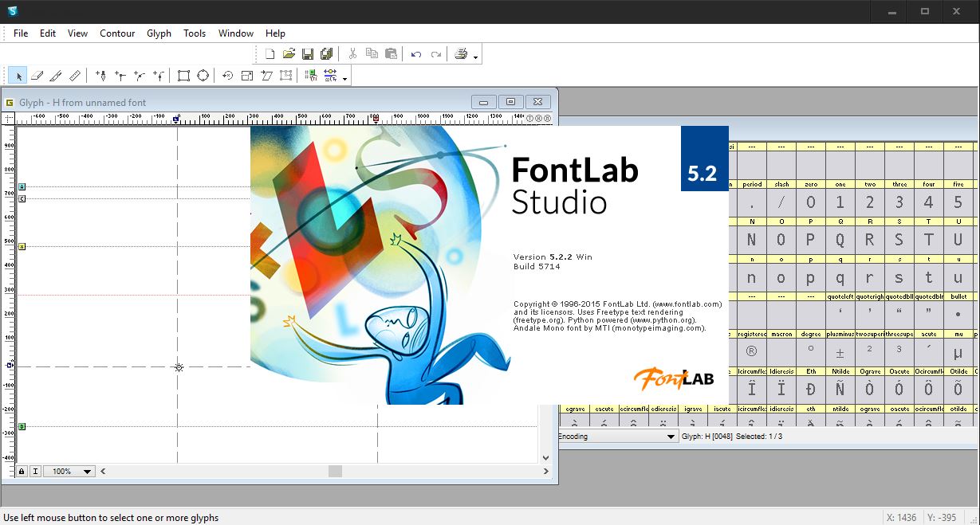The height and width of the screenshot is (525, 980).
Task: Select the Ruler measurement tool
Action: click(x=75, y=76)
